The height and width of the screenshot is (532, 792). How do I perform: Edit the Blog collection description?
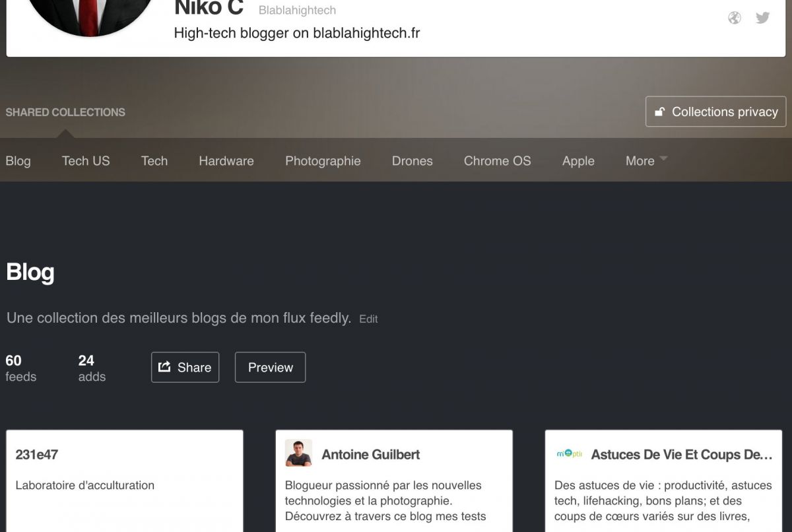(x=368, y=319)
